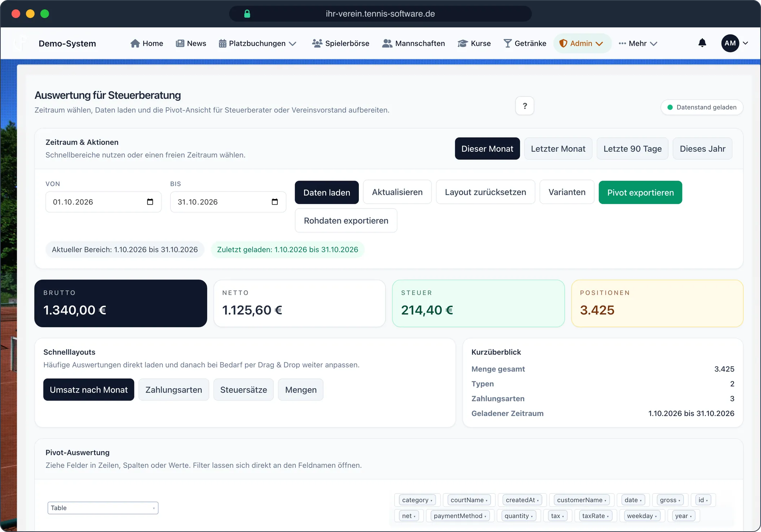Open the News menu item
Viewport: 761px width, 532px height.
(191, 43)
